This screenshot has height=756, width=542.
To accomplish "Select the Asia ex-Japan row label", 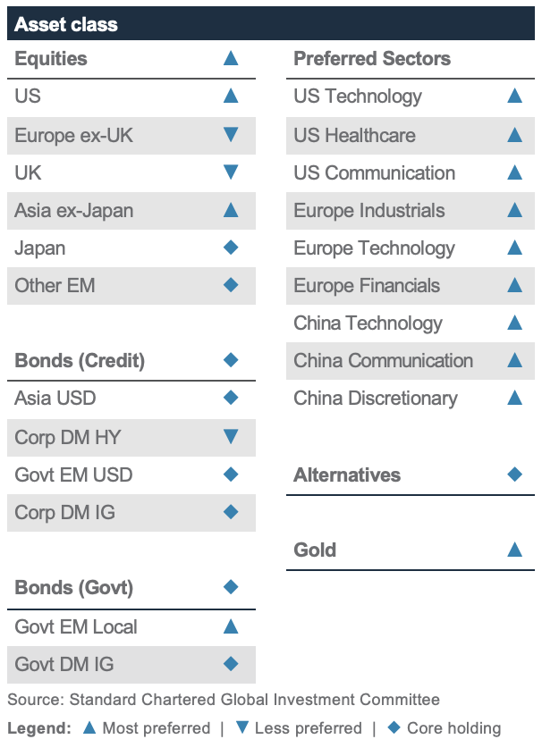I will click(x=74, y=211).
